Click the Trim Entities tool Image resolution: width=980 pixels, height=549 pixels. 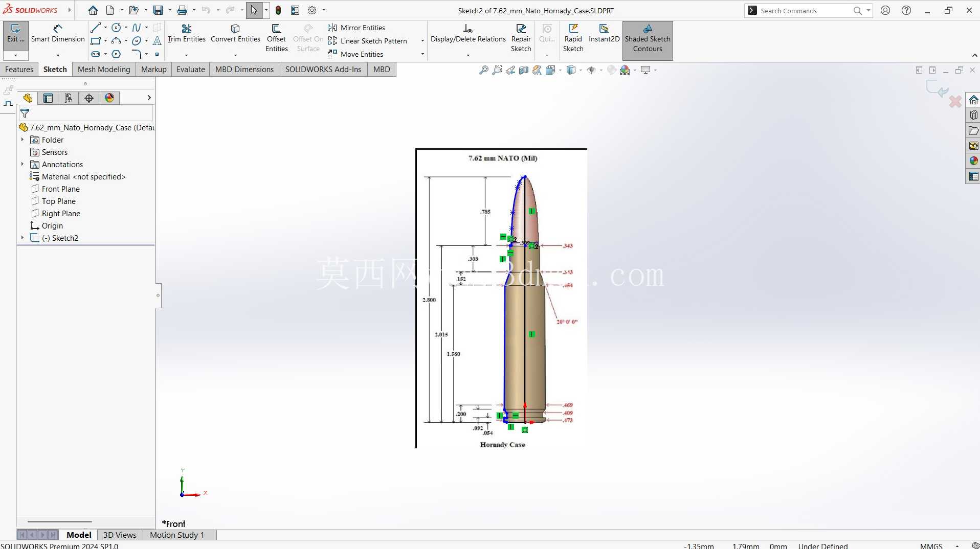(x=186, y=34)
